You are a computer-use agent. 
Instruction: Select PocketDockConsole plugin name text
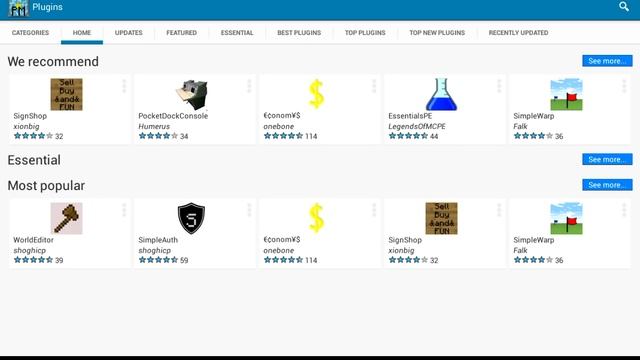point(173,116)
